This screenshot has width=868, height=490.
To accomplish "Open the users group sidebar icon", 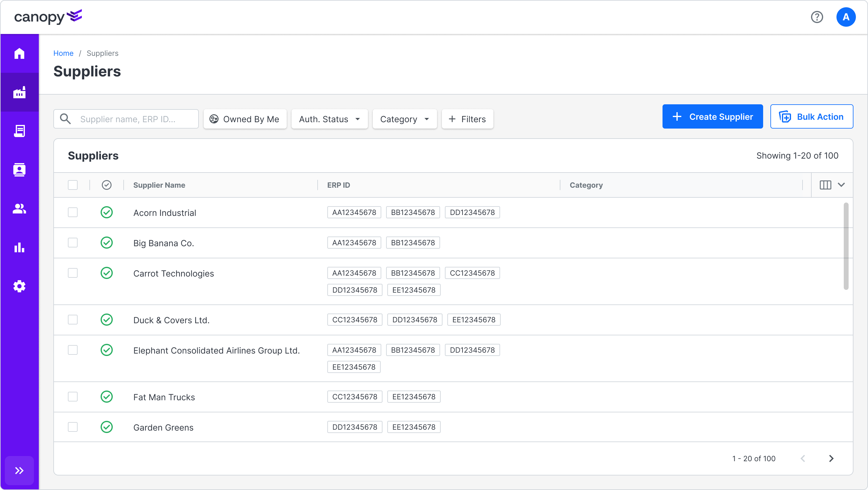I will (19, 209).
